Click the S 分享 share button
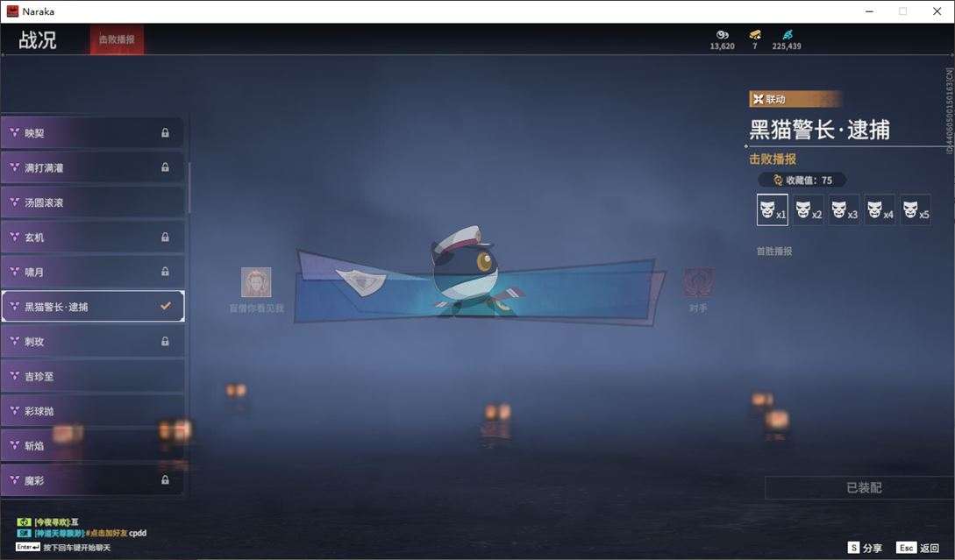This screenshot has width=955, height=560. (865, 548)
